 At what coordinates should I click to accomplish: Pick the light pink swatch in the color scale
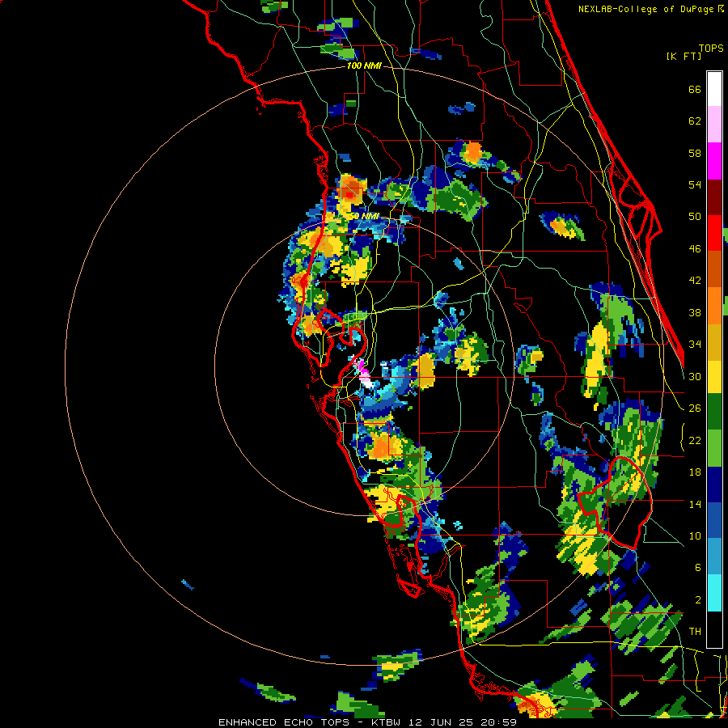(x=714, y=125)
